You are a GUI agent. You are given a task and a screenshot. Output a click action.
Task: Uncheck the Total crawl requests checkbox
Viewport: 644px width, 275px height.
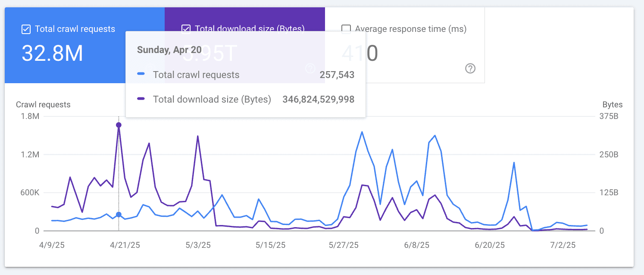(26, 29)
